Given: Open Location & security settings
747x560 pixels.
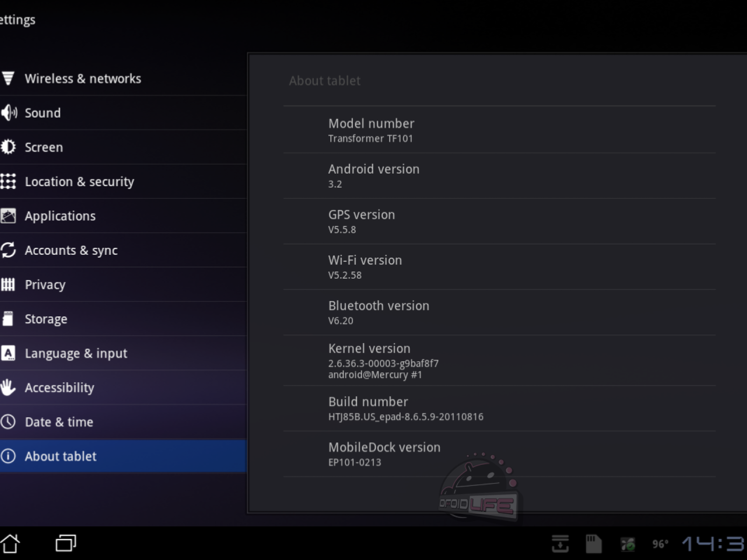Looking at the screenshot, I should point(123,182).
